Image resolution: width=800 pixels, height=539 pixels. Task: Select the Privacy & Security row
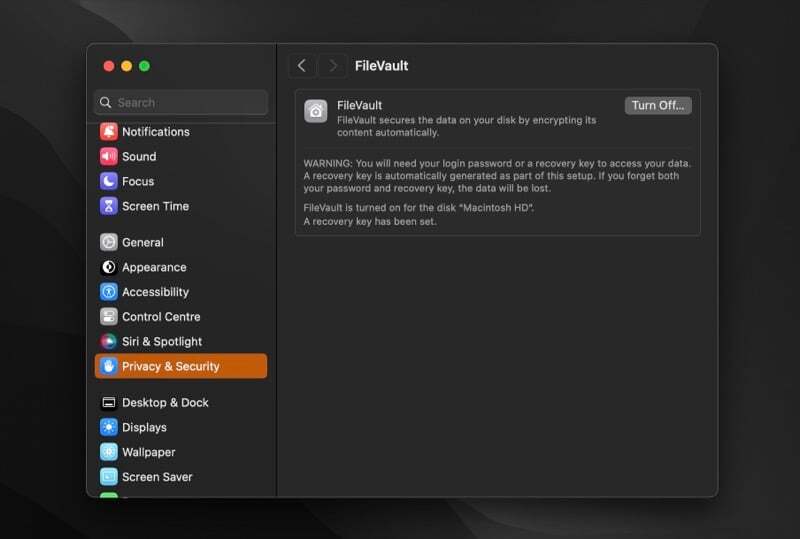point(181,366)
